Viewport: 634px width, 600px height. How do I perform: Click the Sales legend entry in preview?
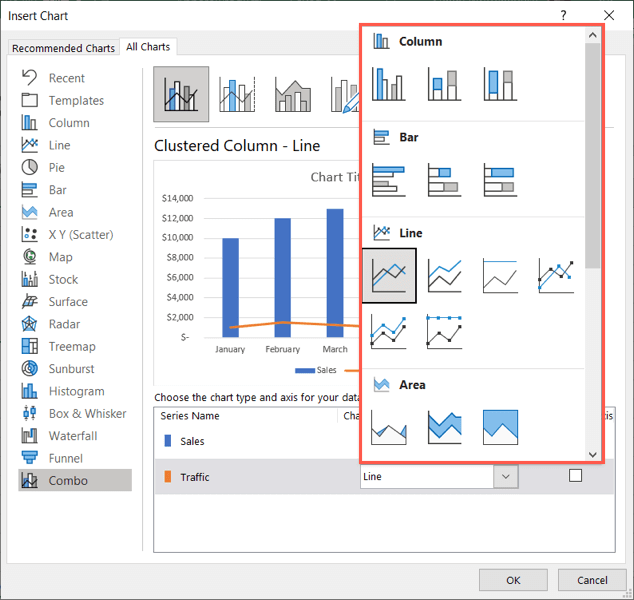coord(315,370)
